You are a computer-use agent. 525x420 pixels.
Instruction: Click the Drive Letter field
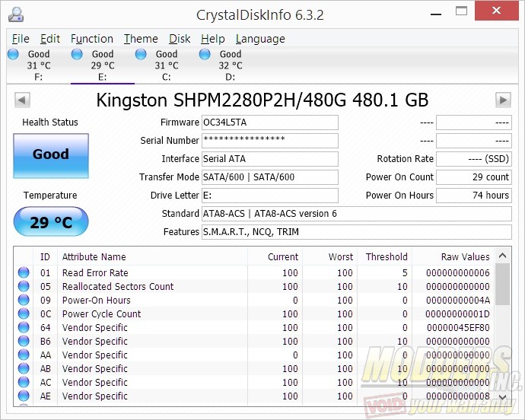[x=270, y=196]
